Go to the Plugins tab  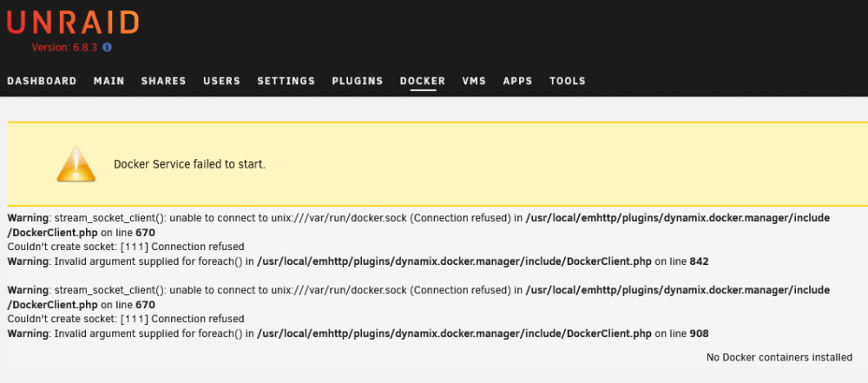(358, 81)
